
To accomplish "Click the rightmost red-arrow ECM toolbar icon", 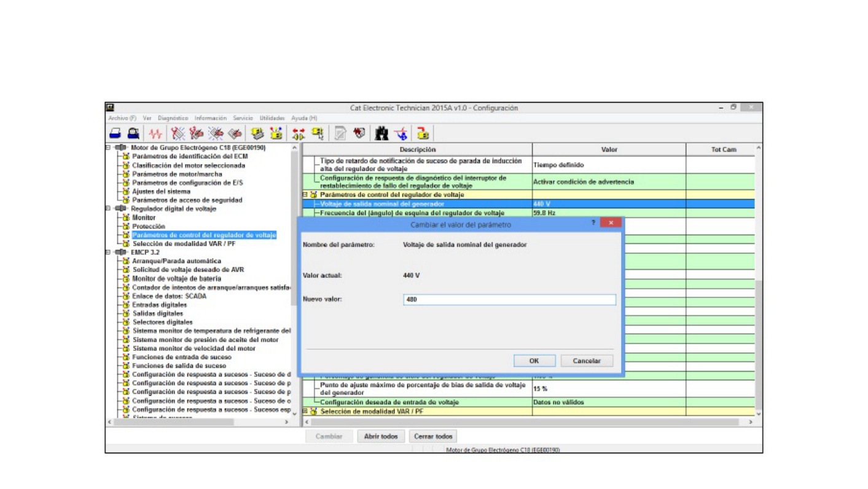I will tap(423, 133).
